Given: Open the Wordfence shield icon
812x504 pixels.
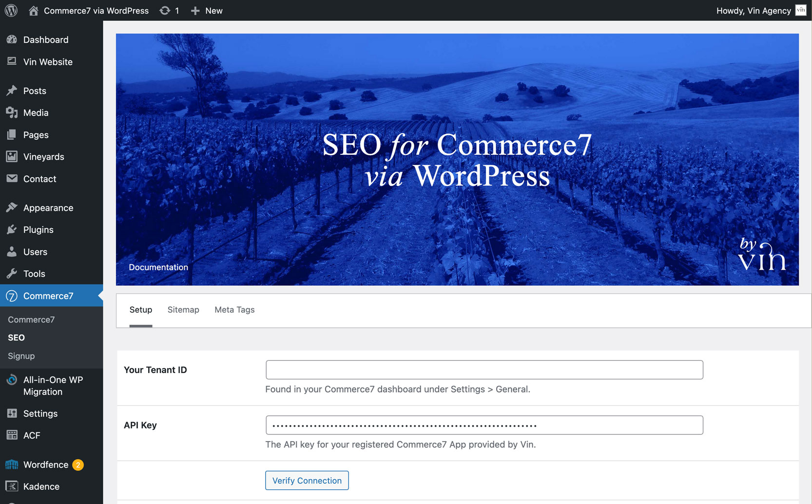Looking at the screenshot, I should point(12,465).
